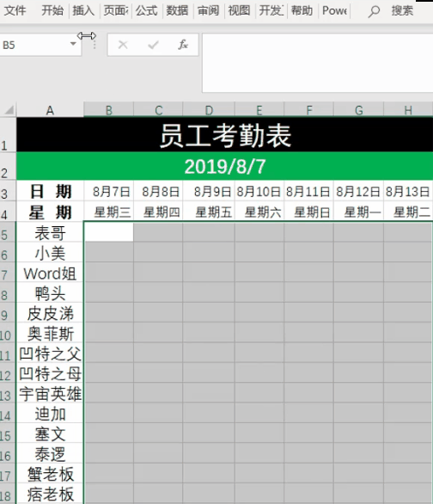Open the 插入 ribbon tab
The height and width of the screenshot is (504, 433).
[x=83, y=10]
